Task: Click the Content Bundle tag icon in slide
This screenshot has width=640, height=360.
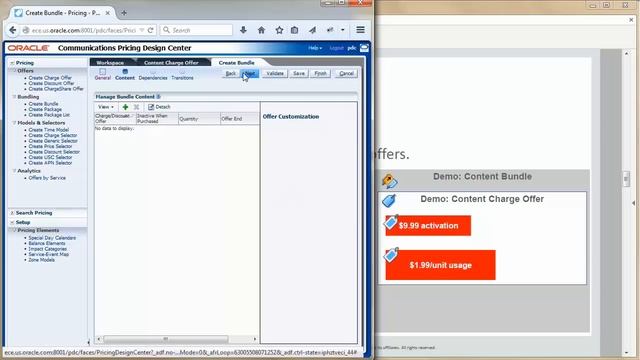Action: pyautogui.click(x=389, y=180)
